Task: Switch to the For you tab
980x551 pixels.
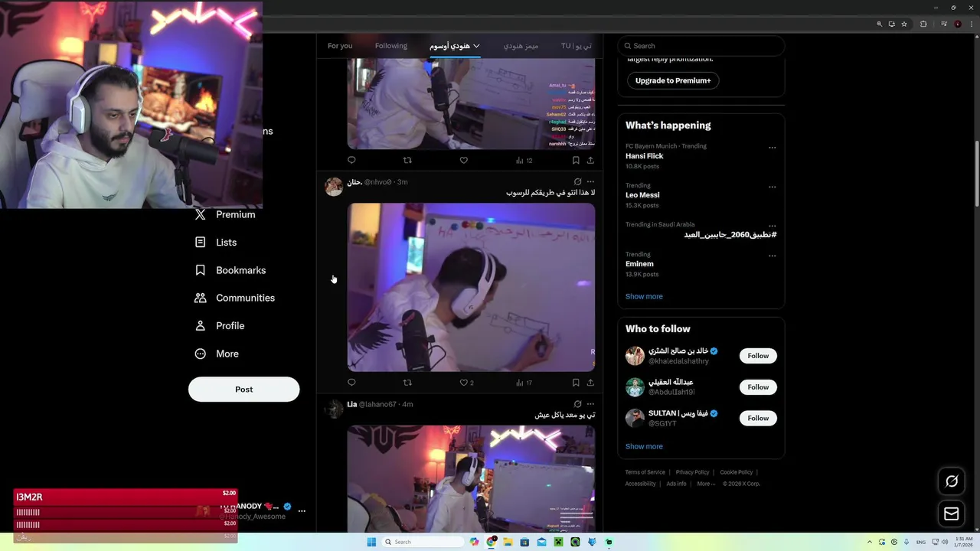Action: [340, 46]
